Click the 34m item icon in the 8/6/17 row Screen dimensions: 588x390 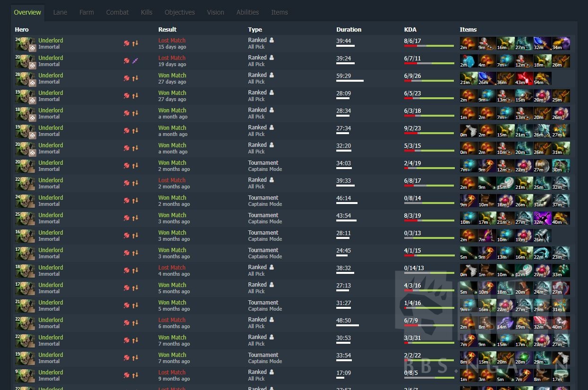[x=561, y=43]
